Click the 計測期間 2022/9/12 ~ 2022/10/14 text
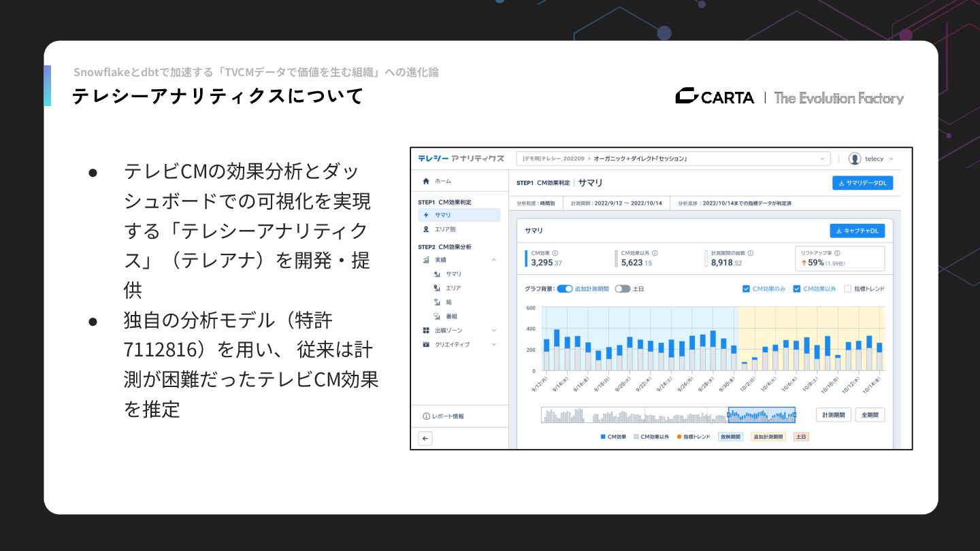Image resolution: width=980 pixels, height=551 pixels. click(x=617, y=203)
